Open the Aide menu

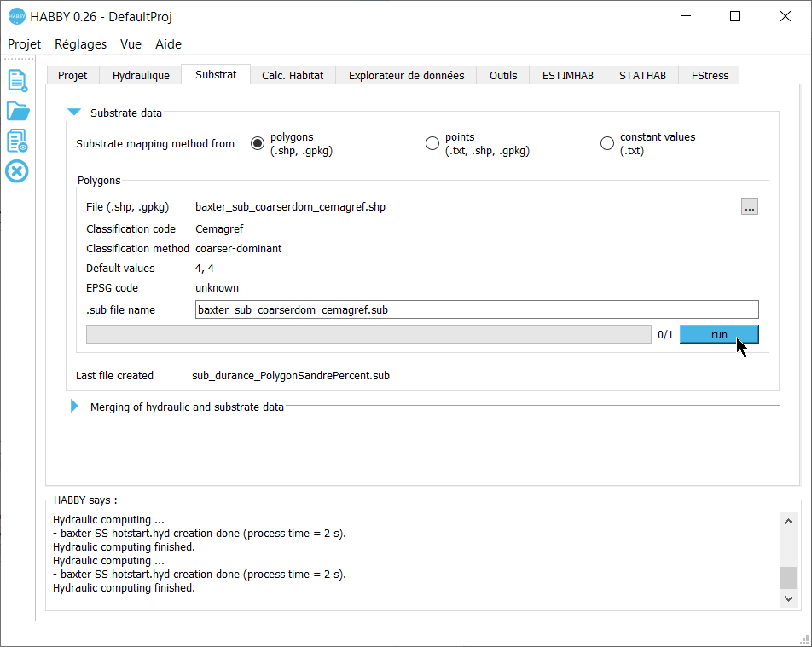(x=168, y=44)
